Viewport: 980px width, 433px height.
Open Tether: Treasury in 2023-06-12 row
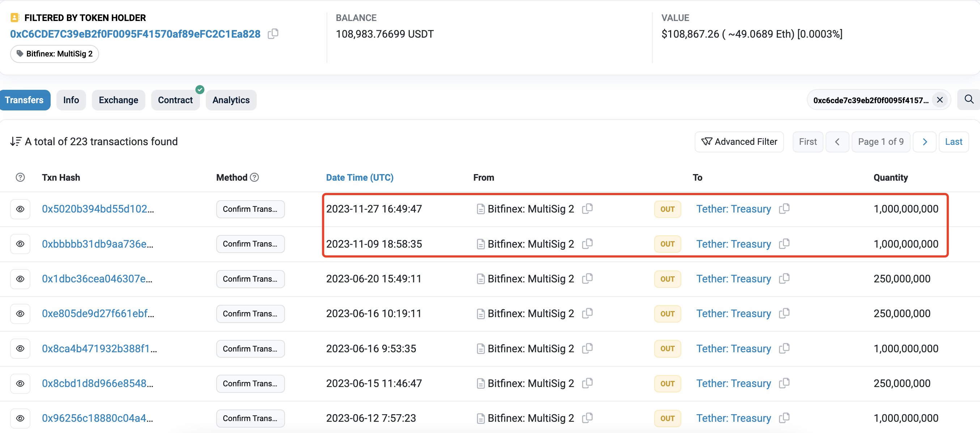(x=733, y=418)
